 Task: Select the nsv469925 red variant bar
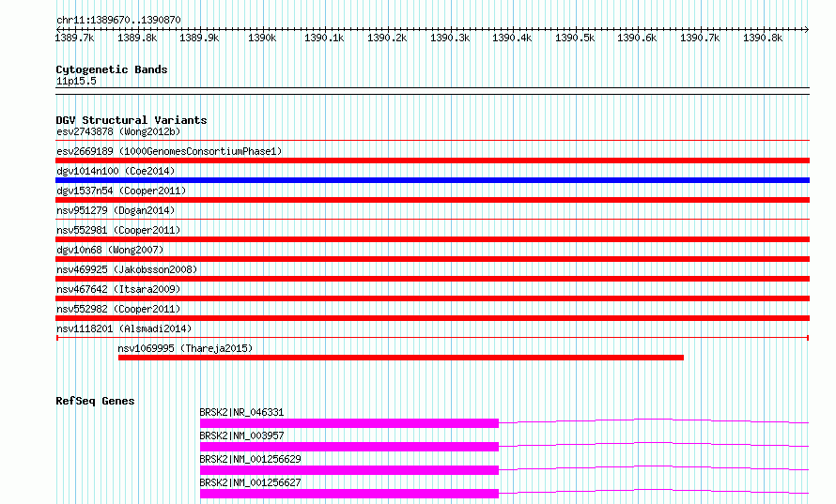432,279
